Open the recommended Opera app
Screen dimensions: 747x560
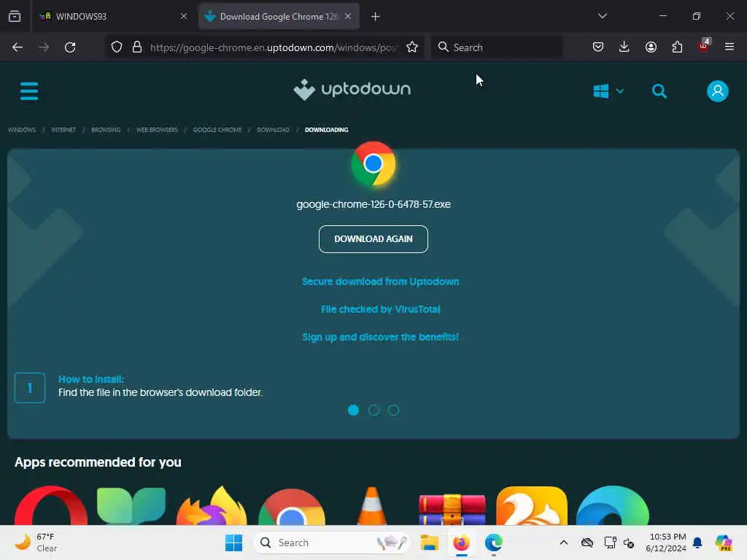tap(51, 505)
